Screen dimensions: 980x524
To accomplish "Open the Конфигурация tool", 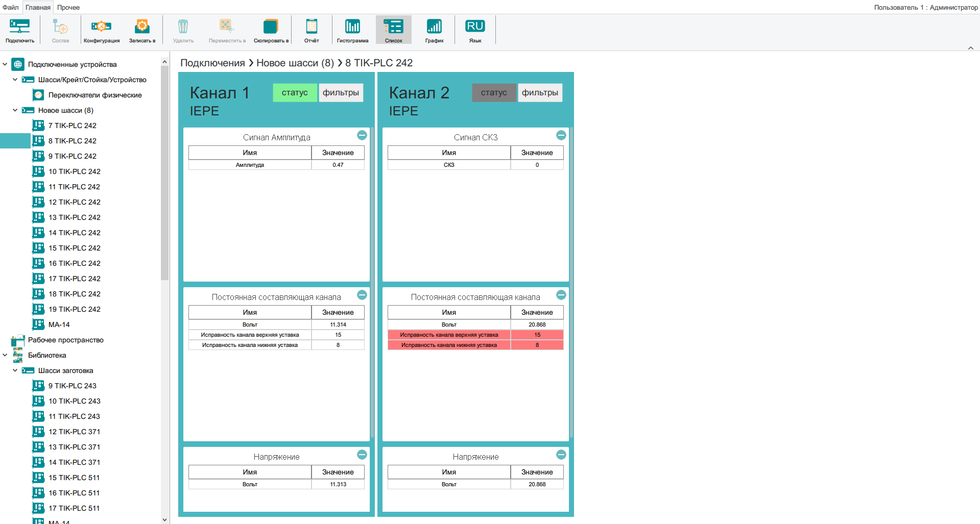I will (x=102, y=30).
